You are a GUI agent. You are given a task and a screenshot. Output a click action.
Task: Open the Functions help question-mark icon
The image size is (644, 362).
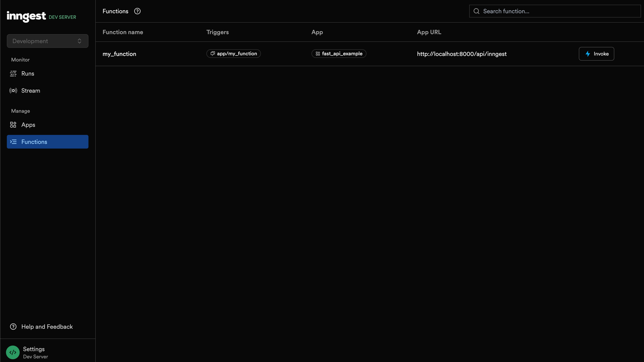(x=137, y=11)
